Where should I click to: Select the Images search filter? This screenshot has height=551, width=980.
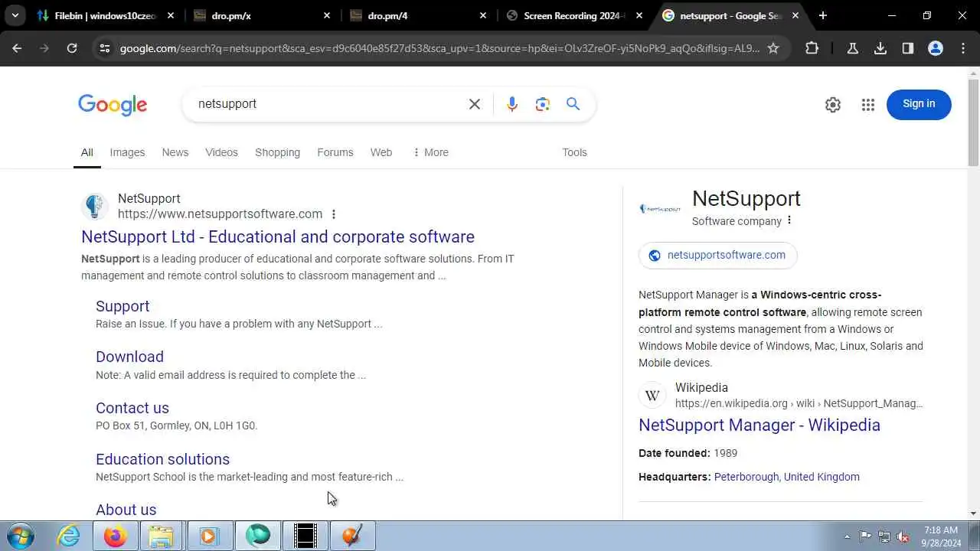tap(127, 152)
